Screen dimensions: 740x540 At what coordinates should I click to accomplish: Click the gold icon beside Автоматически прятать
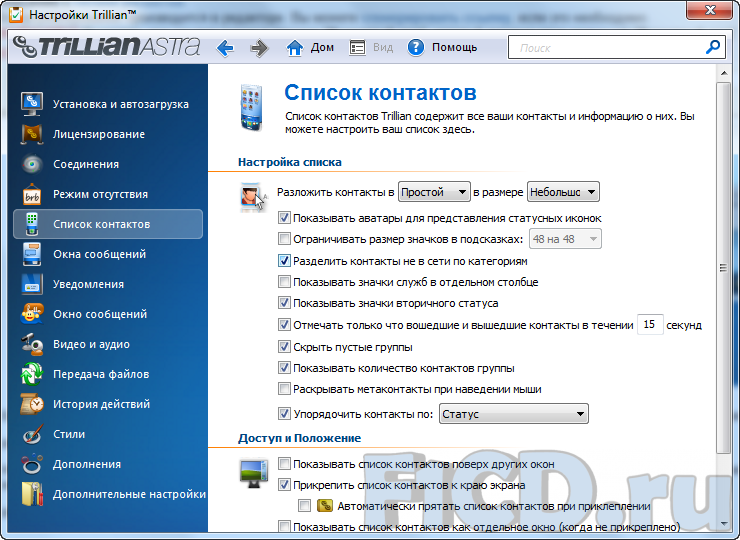pos(325,506)
